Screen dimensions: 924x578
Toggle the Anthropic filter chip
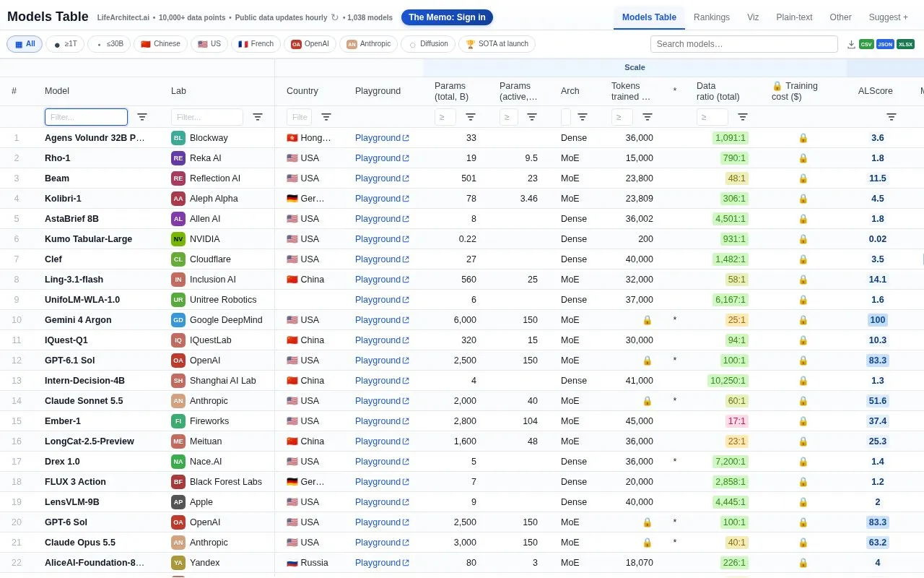click(x=370, y=44)
